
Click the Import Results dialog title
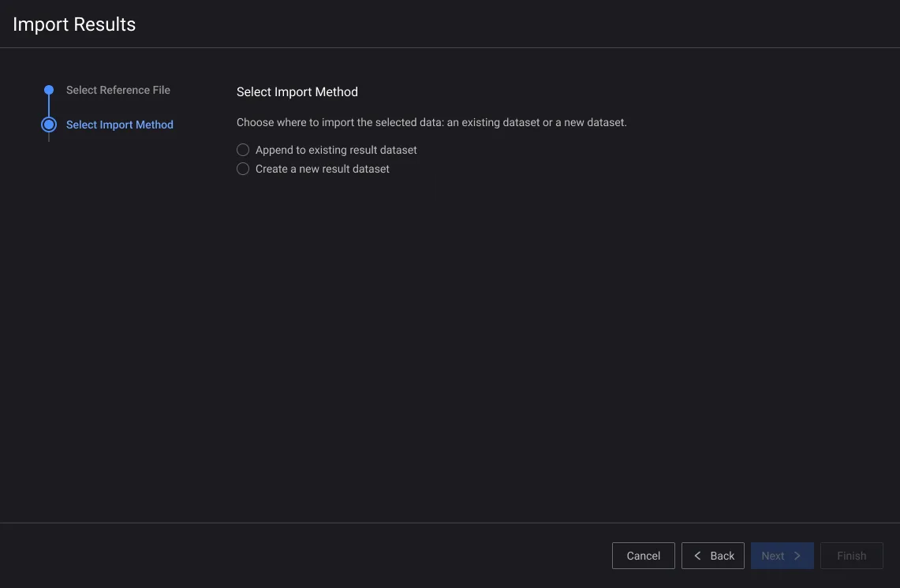click(74, 24)
